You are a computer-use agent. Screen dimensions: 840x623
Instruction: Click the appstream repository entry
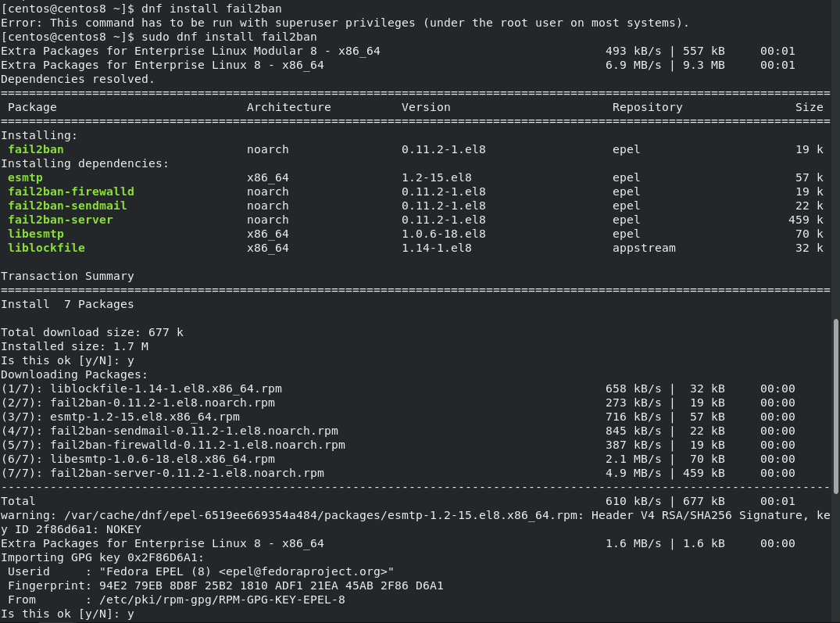644,248
